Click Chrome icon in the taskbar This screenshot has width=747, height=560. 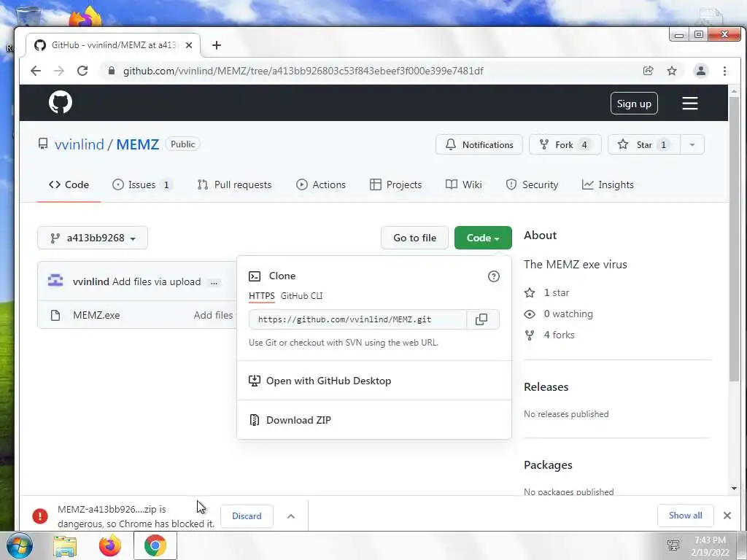(x=155, y=545)
